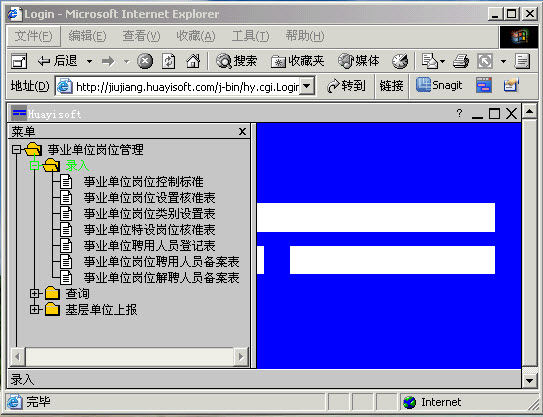Click the Print icon in toolbar
Viewport: 543px width, 417px height.
click(x=461, y=62)
